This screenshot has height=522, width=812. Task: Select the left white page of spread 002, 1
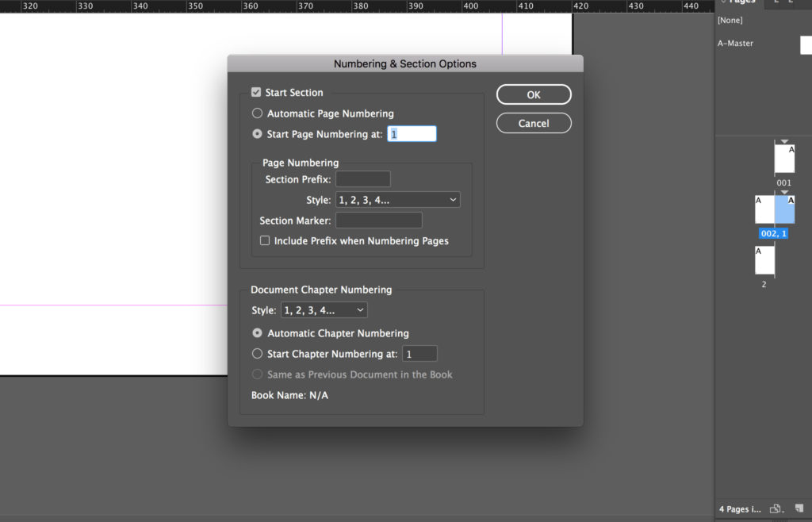pos(765,209)
